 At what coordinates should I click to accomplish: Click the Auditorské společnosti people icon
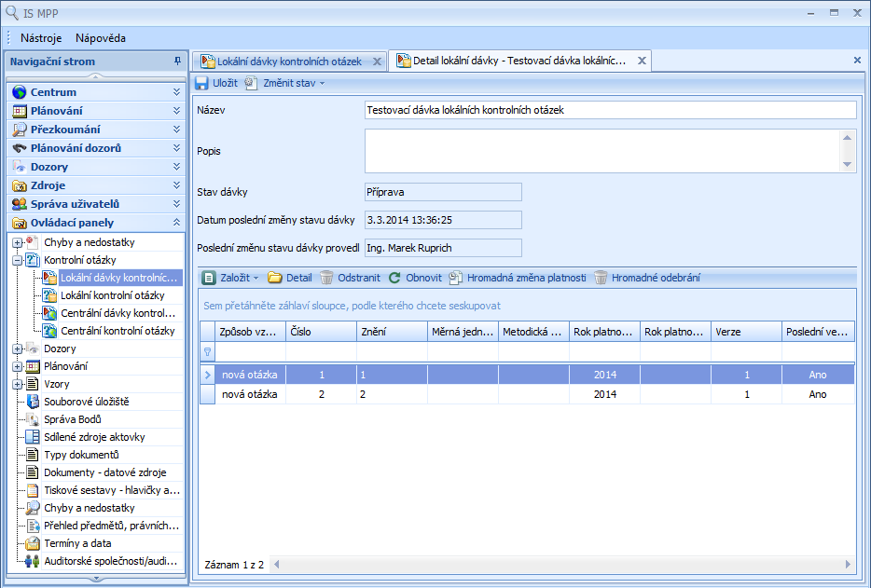33,561
